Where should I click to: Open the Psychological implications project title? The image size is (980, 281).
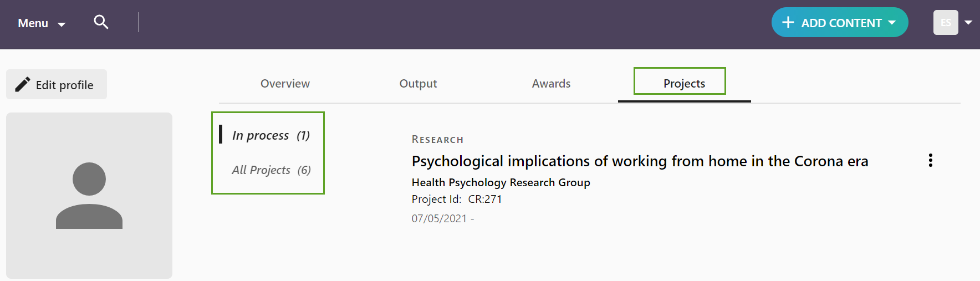[x=640, y=161]
